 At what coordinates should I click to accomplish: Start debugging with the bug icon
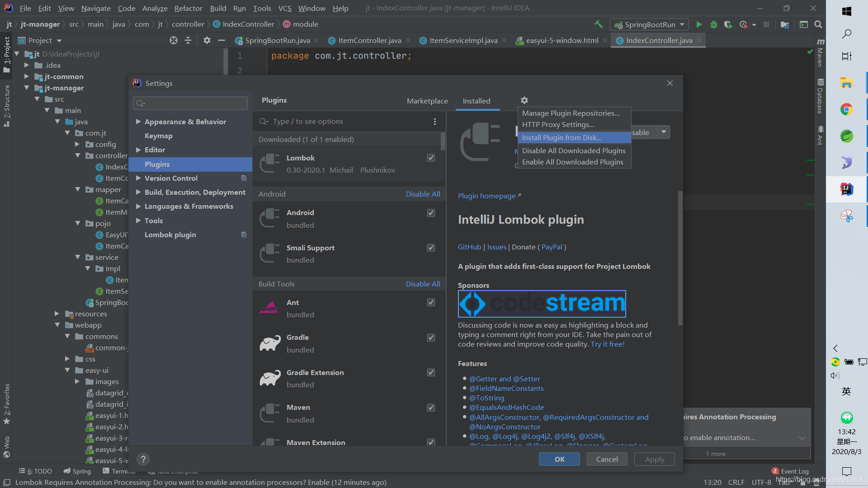click(x=713, y=24)
